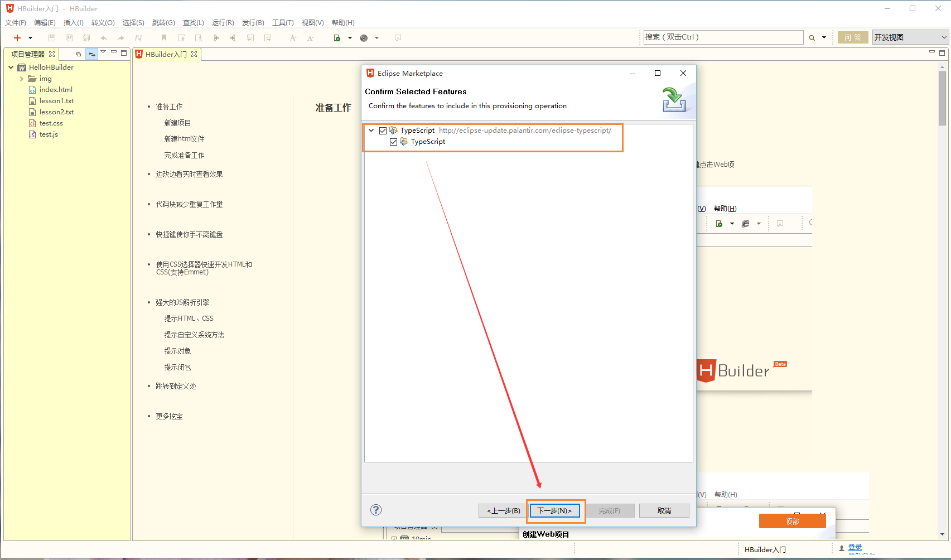Open the 工具(T) menu
951x560 pixels.
pos(282,23)
